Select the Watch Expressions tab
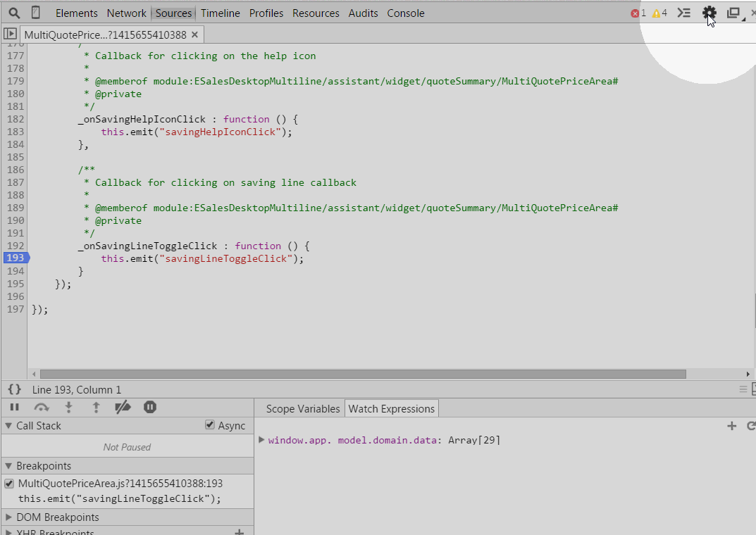 (392, 408)
